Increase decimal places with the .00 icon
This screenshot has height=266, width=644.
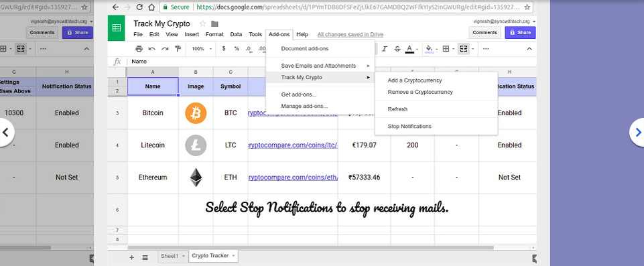click(261, 49)
